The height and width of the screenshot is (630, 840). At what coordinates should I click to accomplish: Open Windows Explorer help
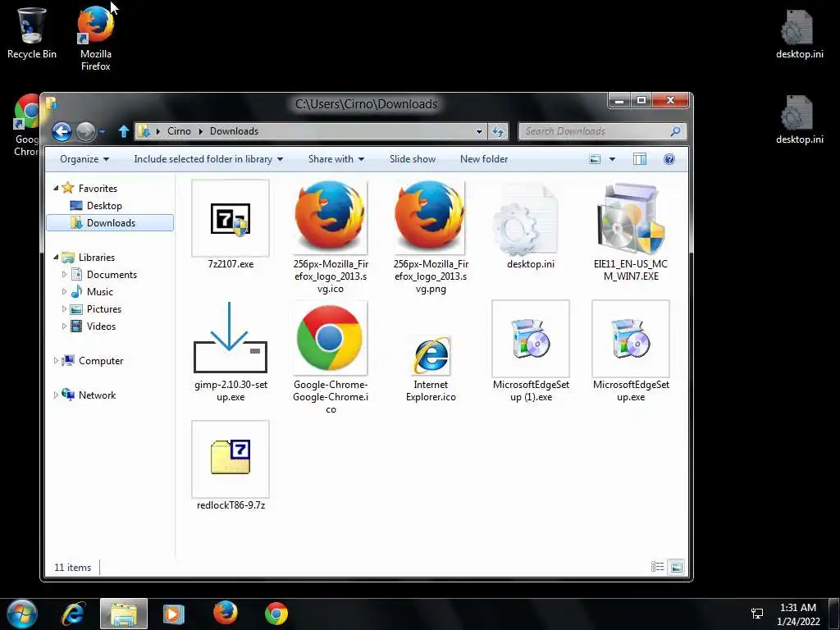669,159
